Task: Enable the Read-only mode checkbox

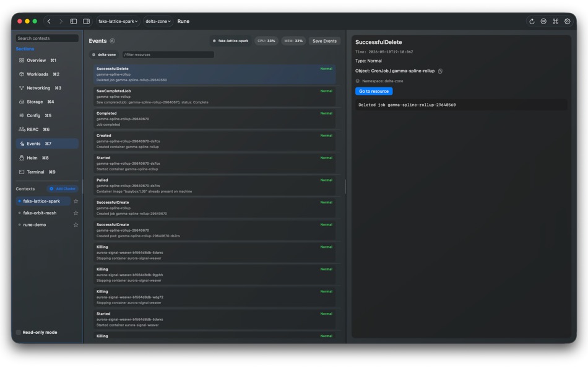Action: click(19, 333)
